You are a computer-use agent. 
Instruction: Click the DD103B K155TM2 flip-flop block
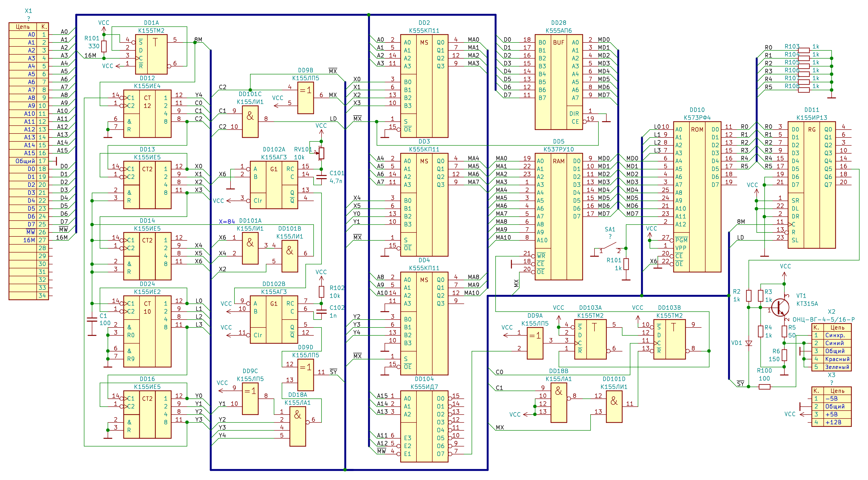point(670,339)
